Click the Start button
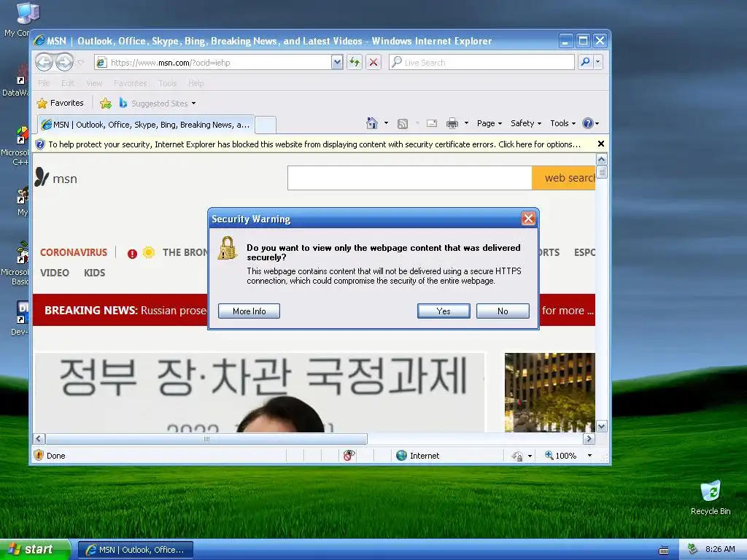747x560 pixels. (x=35, y=550)
